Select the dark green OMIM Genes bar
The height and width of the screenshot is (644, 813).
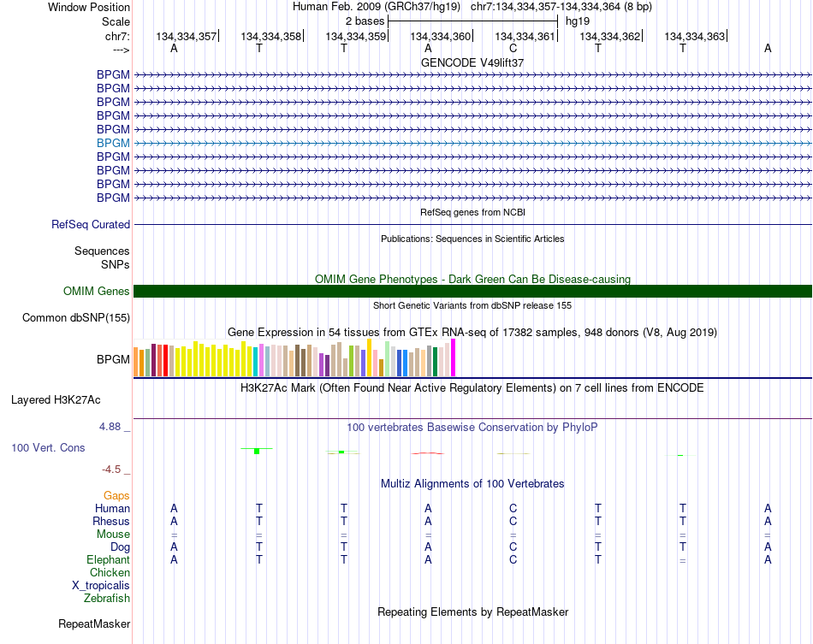pyautogui.click(x=472, y=292)
